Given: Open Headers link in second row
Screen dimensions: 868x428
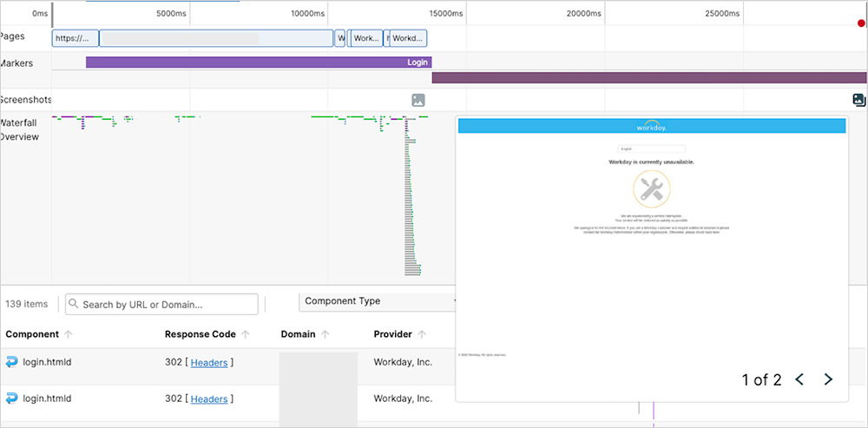Looking at the screenshot, I should point(209,398).
